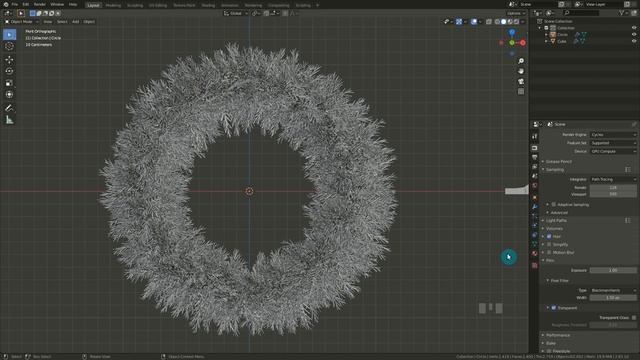Open the Object Mode dropdown
This screenshot has height=360, width=640.
click(22, 22)
